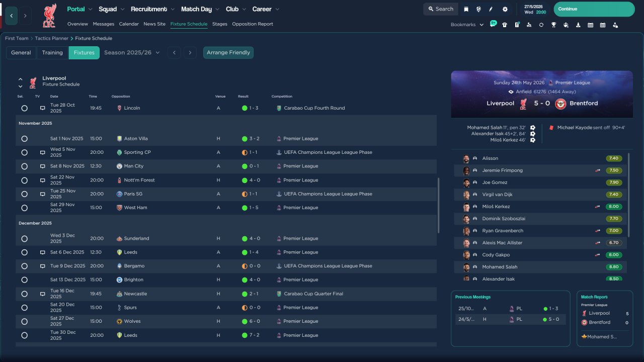This screenshot has height=362, width=644.
Task: Open the 9+ messages speech bubble icon
Action: pos(493,24)
